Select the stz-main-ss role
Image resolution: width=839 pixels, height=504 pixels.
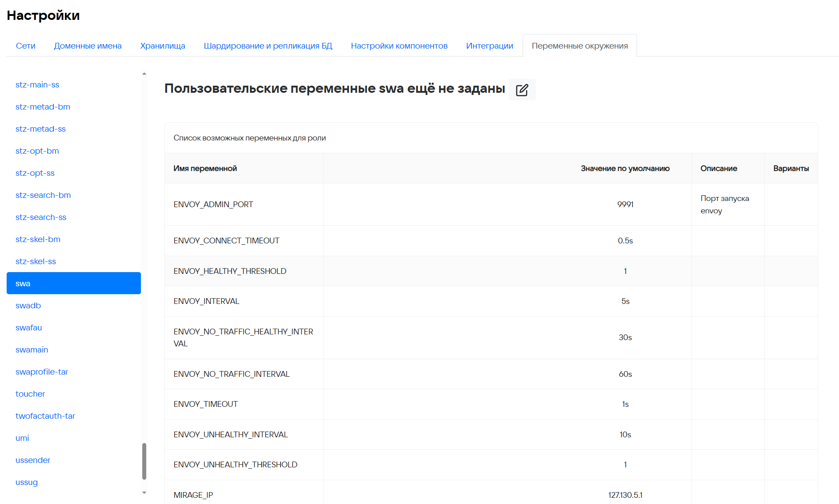37,85
